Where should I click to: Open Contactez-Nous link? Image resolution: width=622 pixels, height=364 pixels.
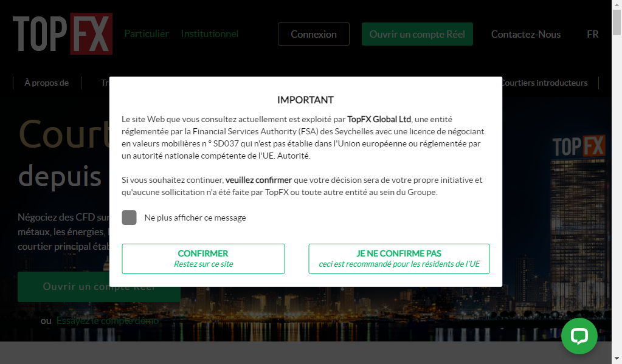coord(525,34)
